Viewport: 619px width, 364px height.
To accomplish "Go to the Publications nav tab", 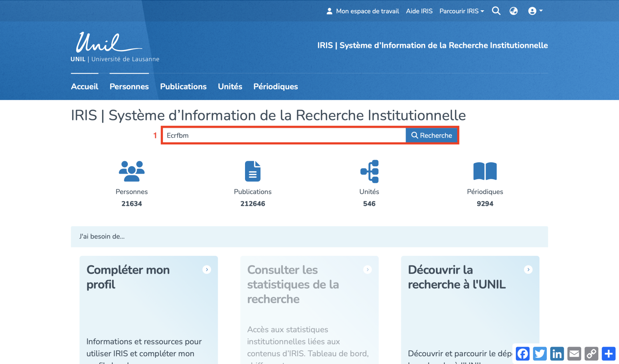I will (183, 86).
